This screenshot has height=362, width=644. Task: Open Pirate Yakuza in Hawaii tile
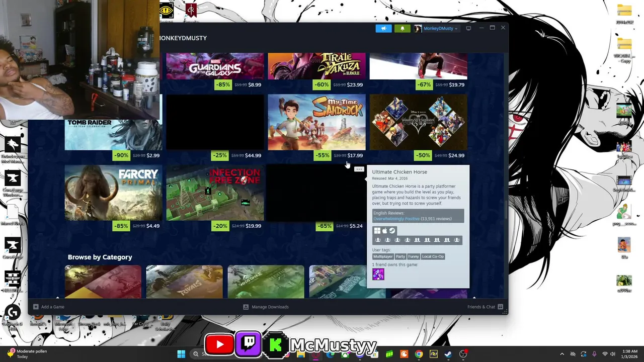point(316,66)
